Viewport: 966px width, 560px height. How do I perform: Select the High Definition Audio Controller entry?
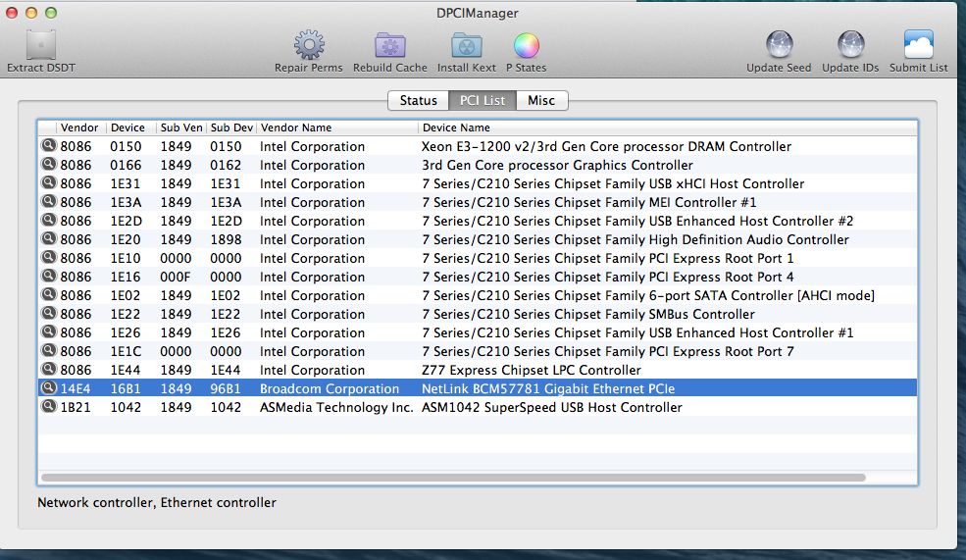[636, 239]
